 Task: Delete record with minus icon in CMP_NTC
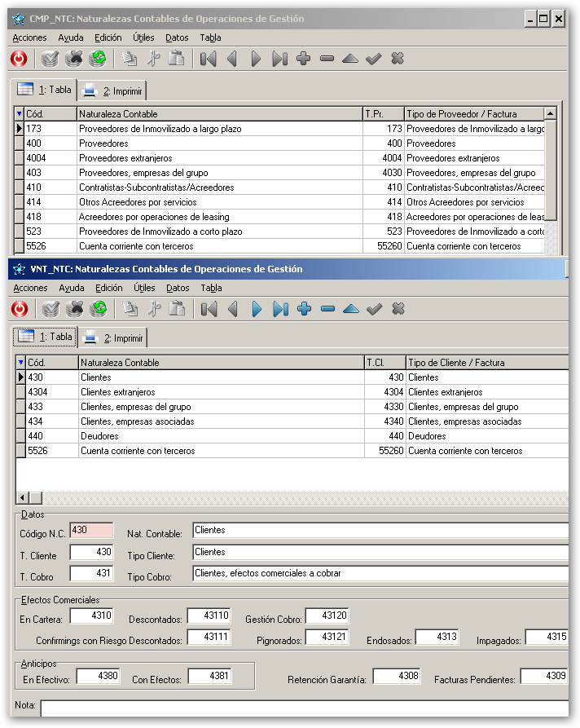327,59
